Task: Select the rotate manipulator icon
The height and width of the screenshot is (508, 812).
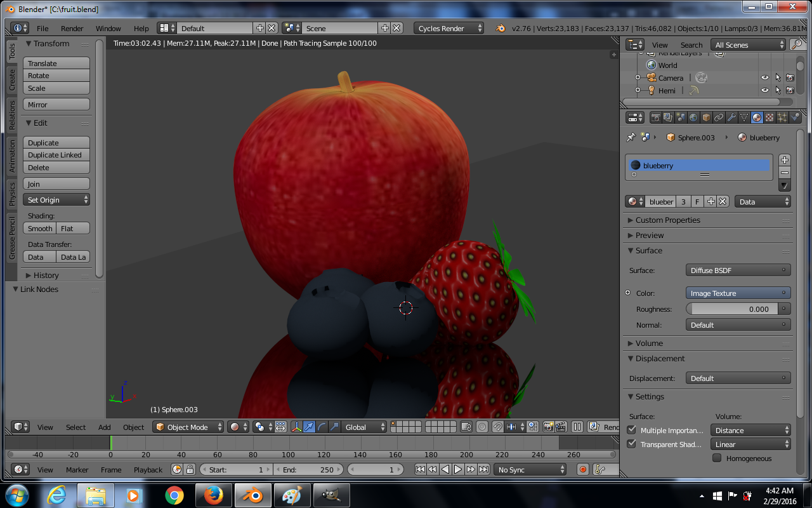Action: (x=322, y=427)
